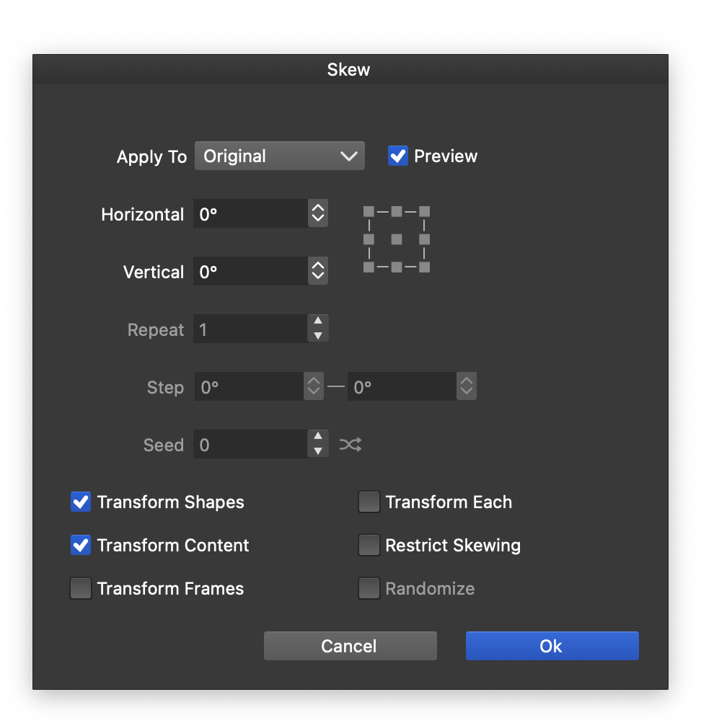Click the Horizontal angle stepper arrows

(x=318, y=214)
